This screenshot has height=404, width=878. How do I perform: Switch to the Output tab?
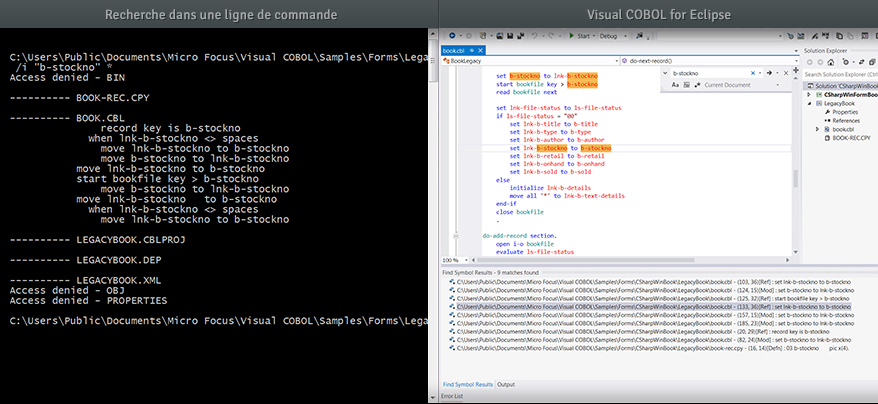pyautogui.click(x=506, y=384)
